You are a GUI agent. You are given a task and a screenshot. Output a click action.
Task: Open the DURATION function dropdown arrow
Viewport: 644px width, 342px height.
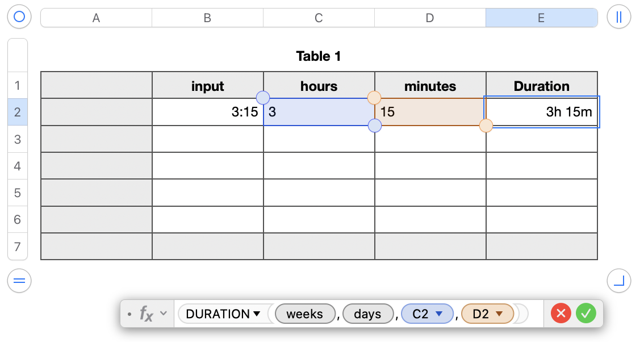pos(257,314)
